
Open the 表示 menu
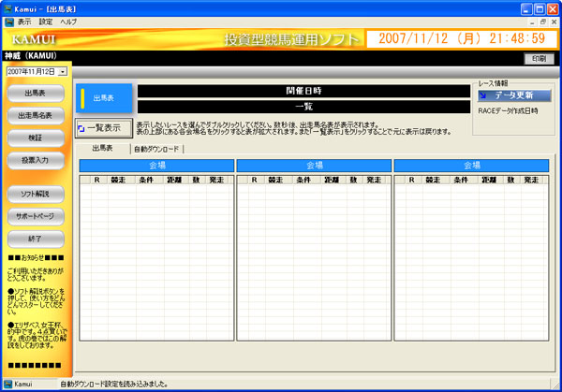coord(24,21)
